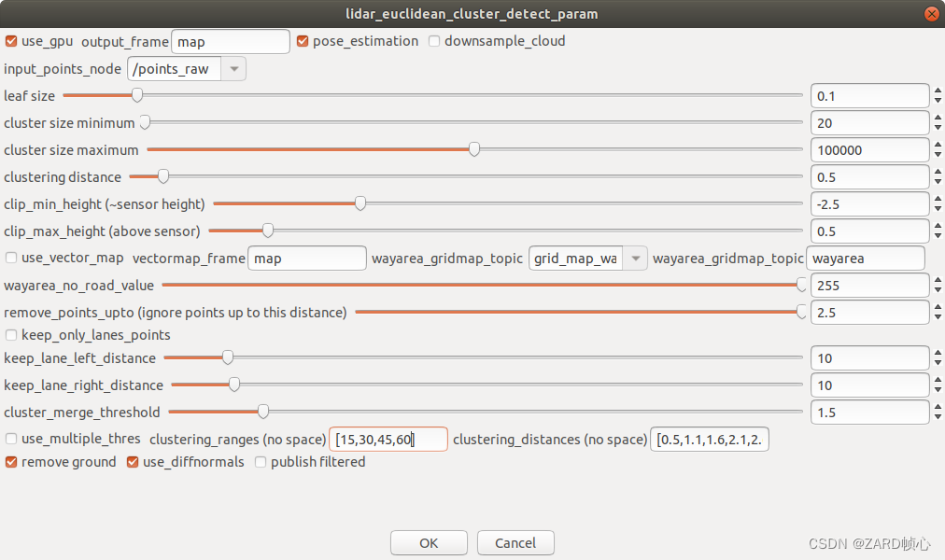Increase keep_lane_left_distance with up arrow

click(x=938, y=354)
